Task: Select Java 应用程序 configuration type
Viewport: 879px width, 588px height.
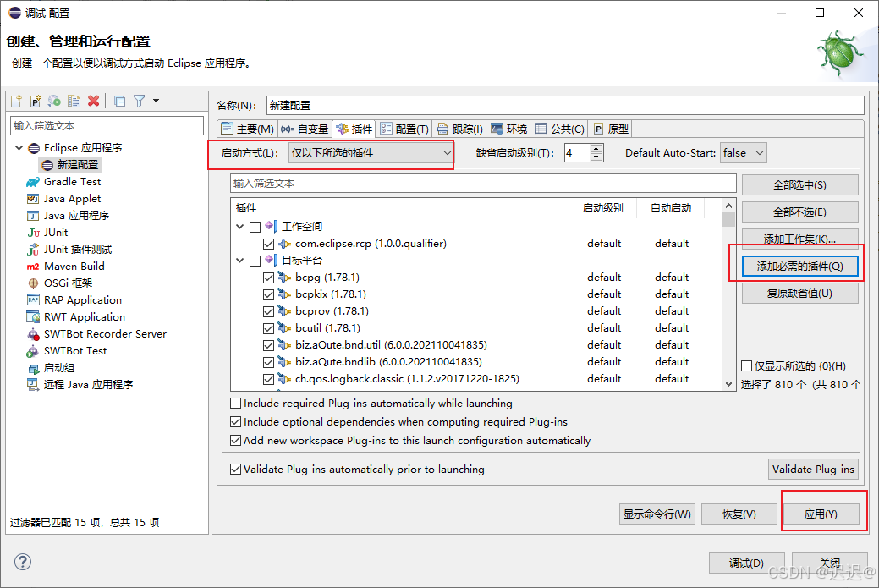Action: click(x=76, y=215)
